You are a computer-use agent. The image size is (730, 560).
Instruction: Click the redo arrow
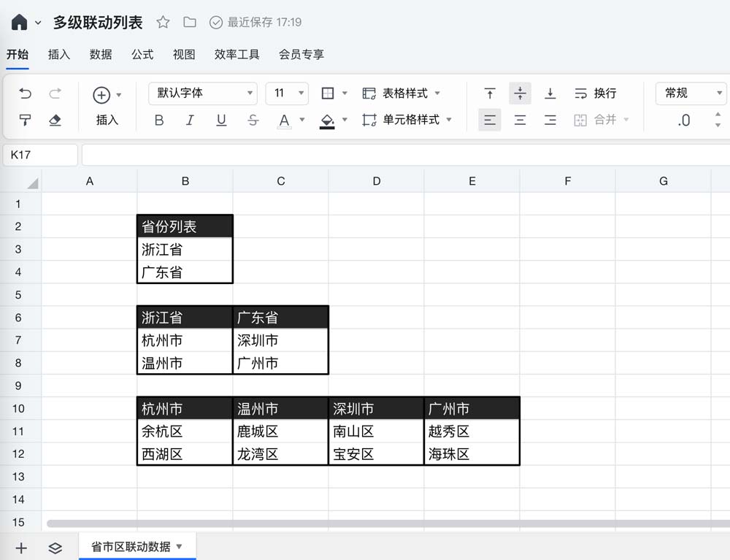[x=55, y=93]
